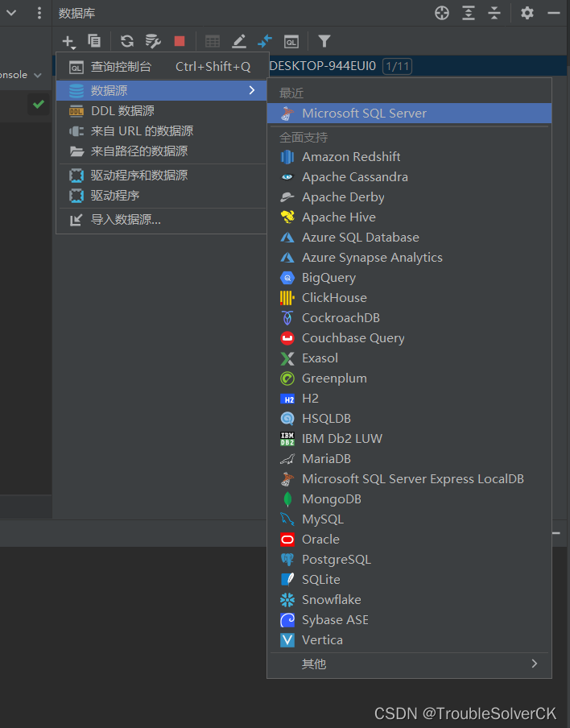Select recent Microsoft SQL Server data source

(409, 114)
